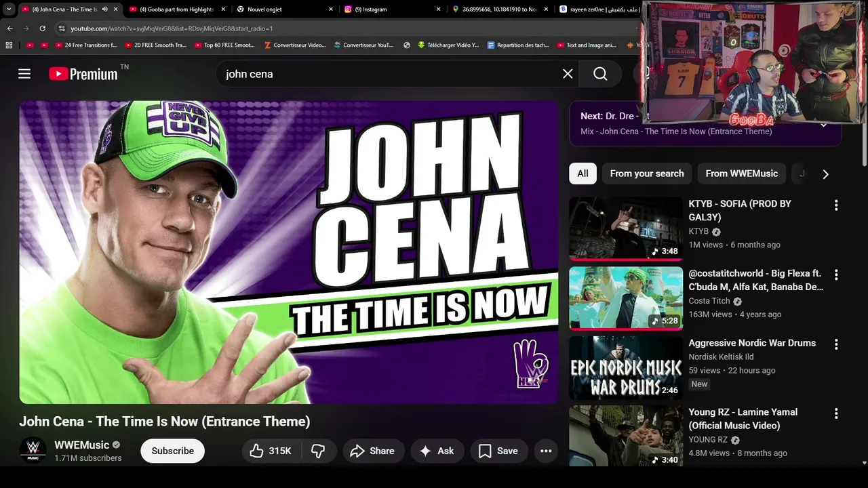Viewport: 868px width, 488px height.
Task: Select the From WWEMusic chip
Action: point(742,174)
